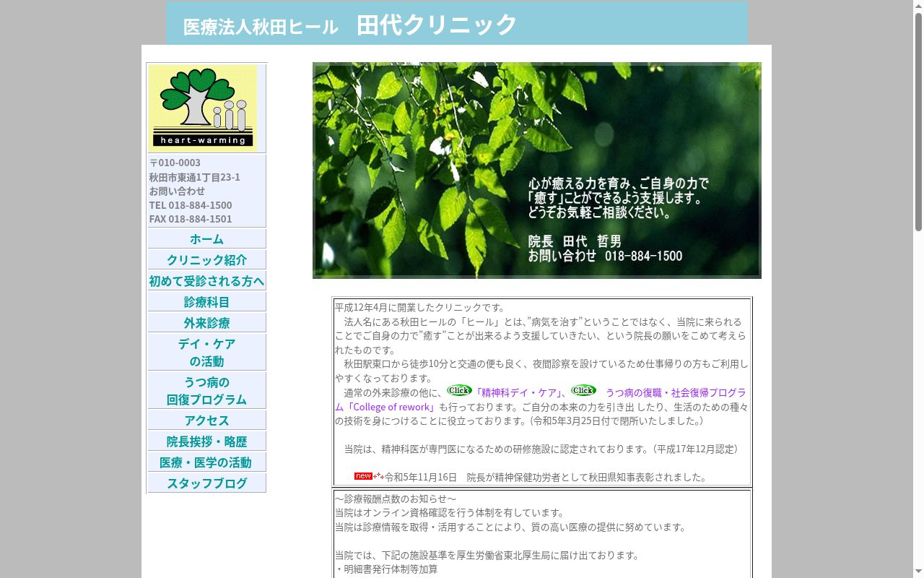This screenshot has height=578, width=924.
Task: Click the FAX 018-884-1501 text
Action: click(191, 219)
